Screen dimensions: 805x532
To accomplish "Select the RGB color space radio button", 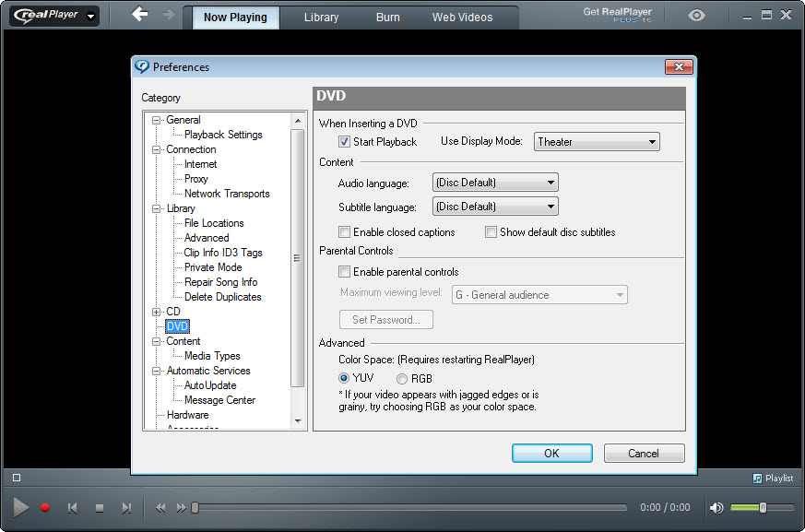I will point(402,379).
